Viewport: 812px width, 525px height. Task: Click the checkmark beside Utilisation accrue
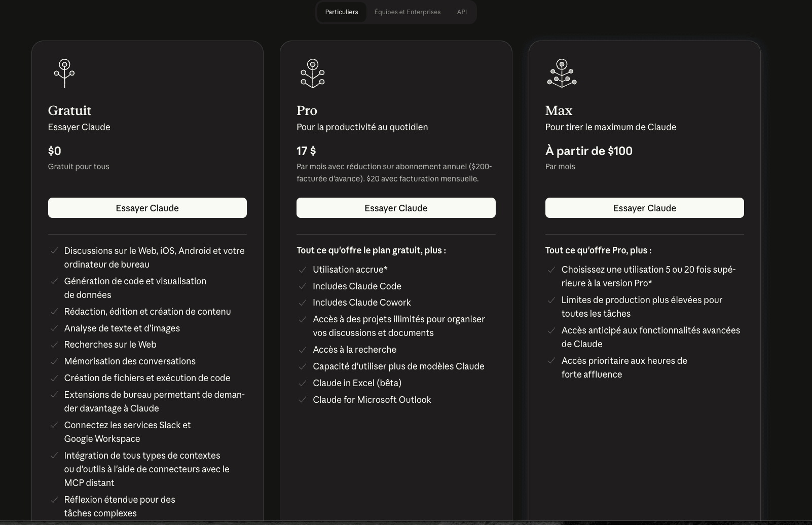pos(303,269)
